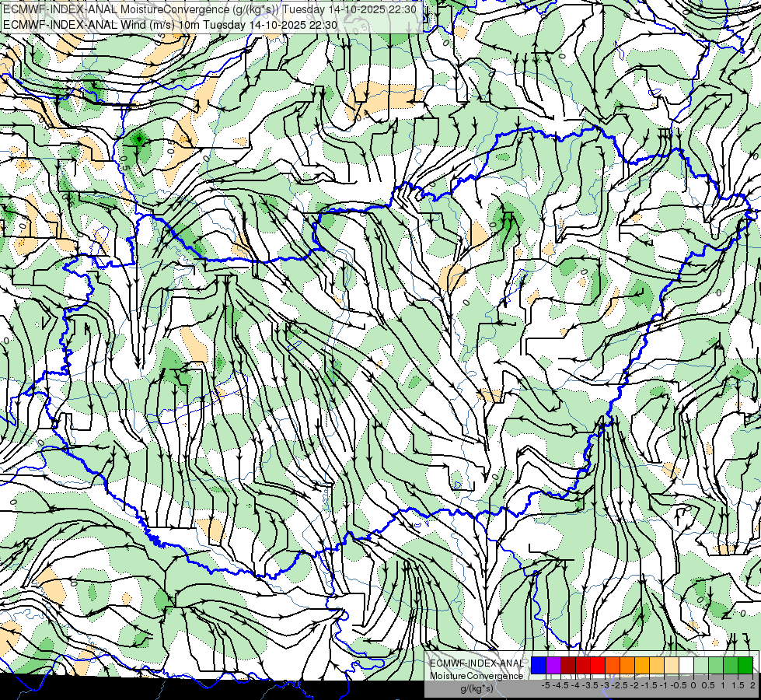Select the light orange swatch between -1.5 and -1
Screen dimensions: 761x700
point(657,665)
